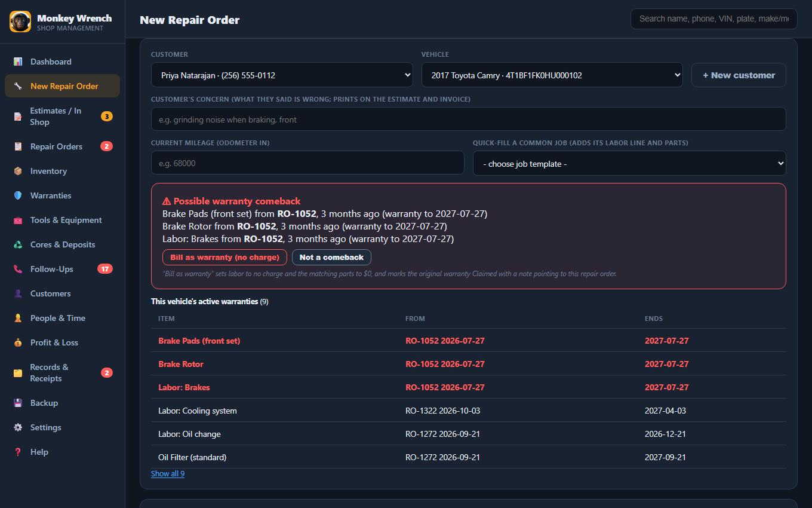Click the Records & Receipts folder icon
Viewport: 812px width, 508px height.
(x=18, y=373)
